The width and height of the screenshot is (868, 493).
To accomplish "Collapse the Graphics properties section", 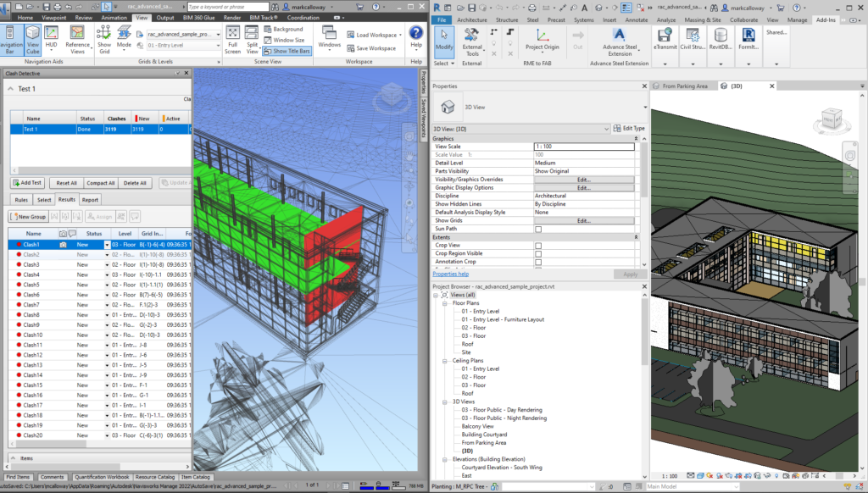I will (636, 139).
